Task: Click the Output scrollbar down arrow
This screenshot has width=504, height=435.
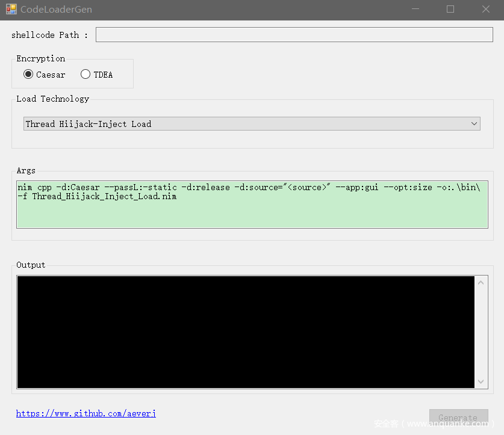Action: pos(481,381)
